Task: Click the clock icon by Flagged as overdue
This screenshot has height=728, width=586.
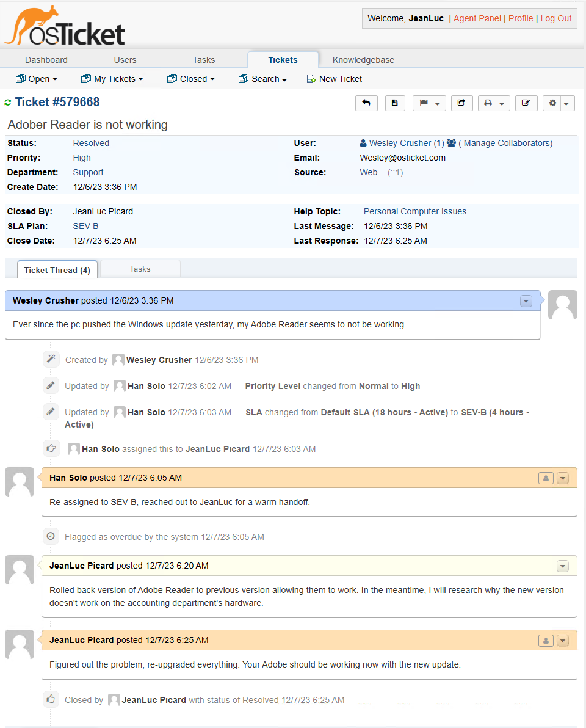Action: coord(51,536)
